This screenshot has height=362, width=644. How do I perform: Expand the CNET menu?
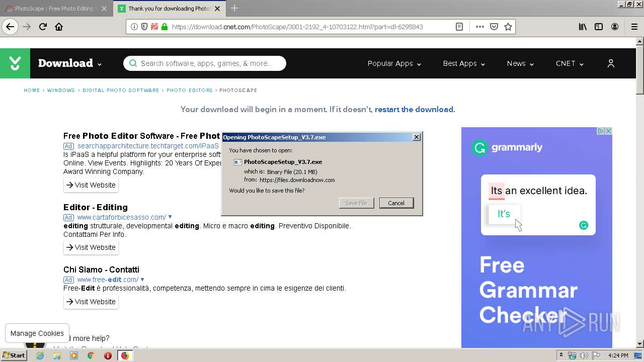[570, 63]
